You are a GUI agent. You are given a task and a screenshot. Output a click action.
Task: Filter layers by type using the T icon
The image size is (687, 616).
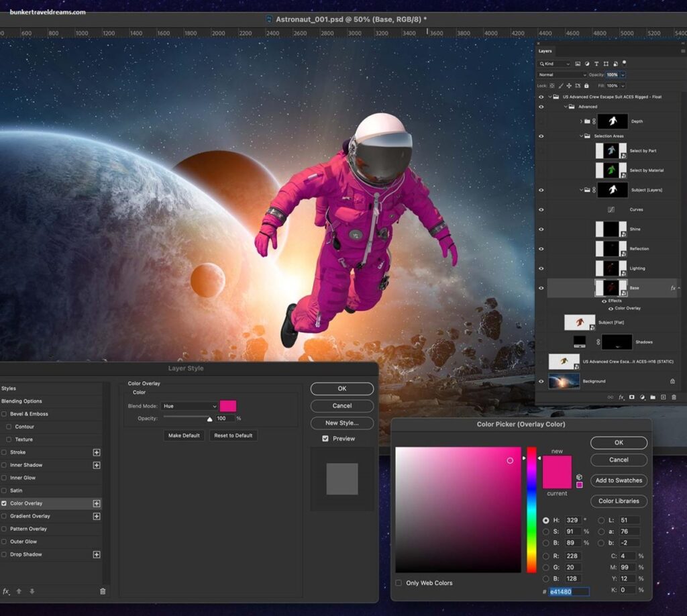[x=596, y=64]
